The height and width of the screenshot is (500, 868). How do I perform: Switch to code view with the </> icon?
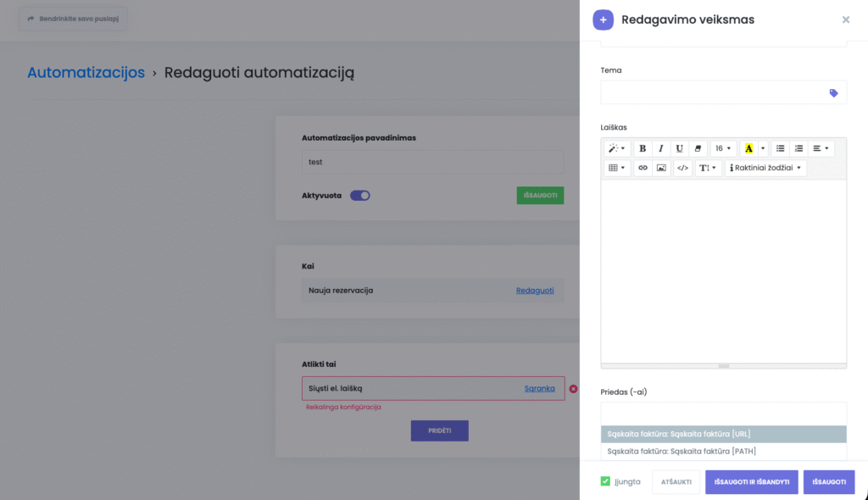click(x=682, y=168)
